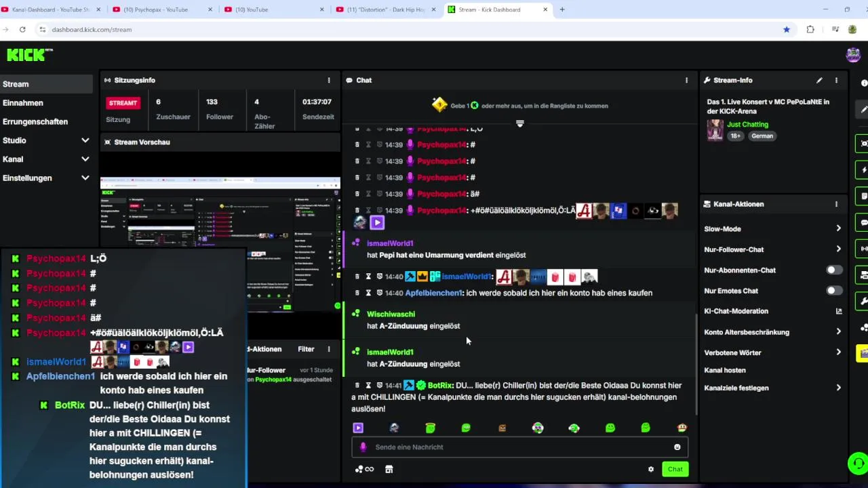Click the emoji picker in message box
This screenshot has width=868, height=488.
coord(677,447)
